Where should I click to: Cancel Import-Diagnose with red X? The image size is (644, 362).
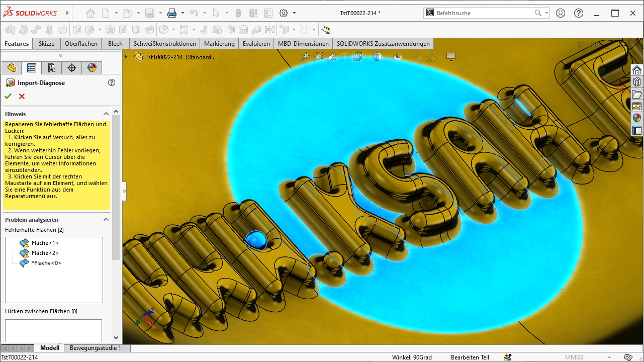click(22, 96)
